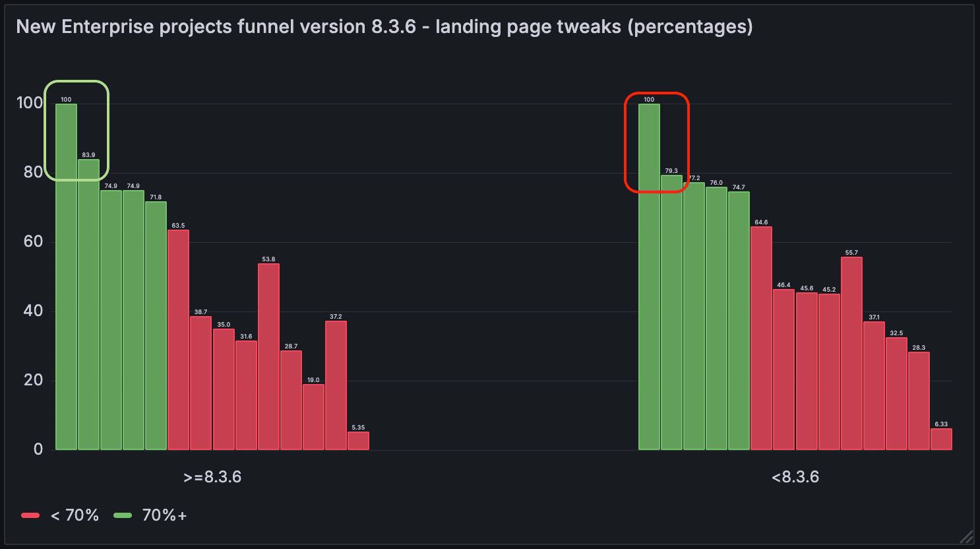980x549 pixels.
Task: Click the y-axis tick label 20
Action: coord(33,380)
